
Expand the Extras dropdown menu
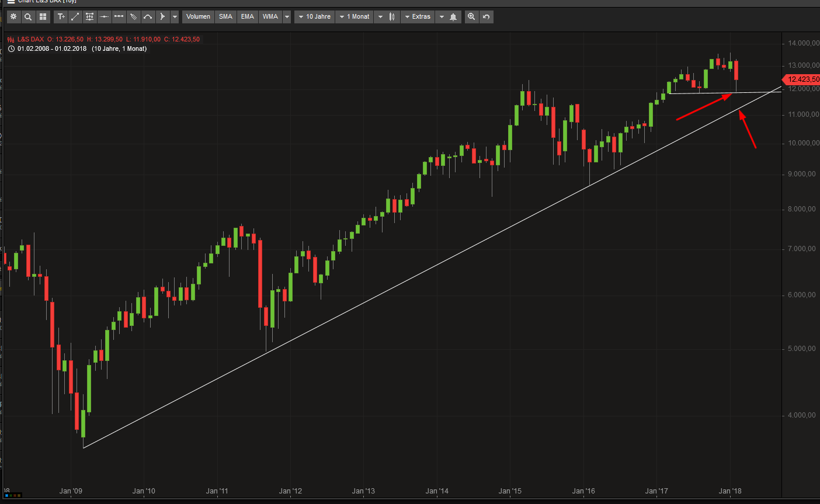click(x=417, y=17)
